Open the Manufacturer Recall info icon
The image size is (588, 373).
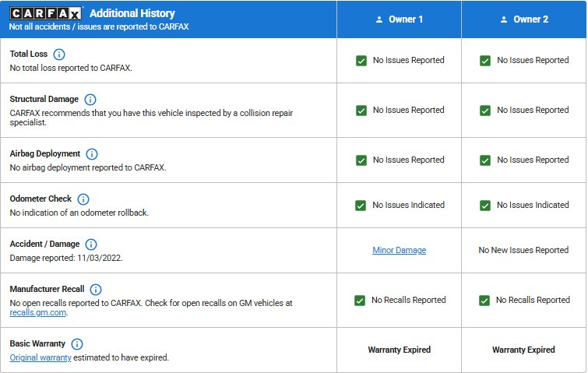(x=96, y=290)
